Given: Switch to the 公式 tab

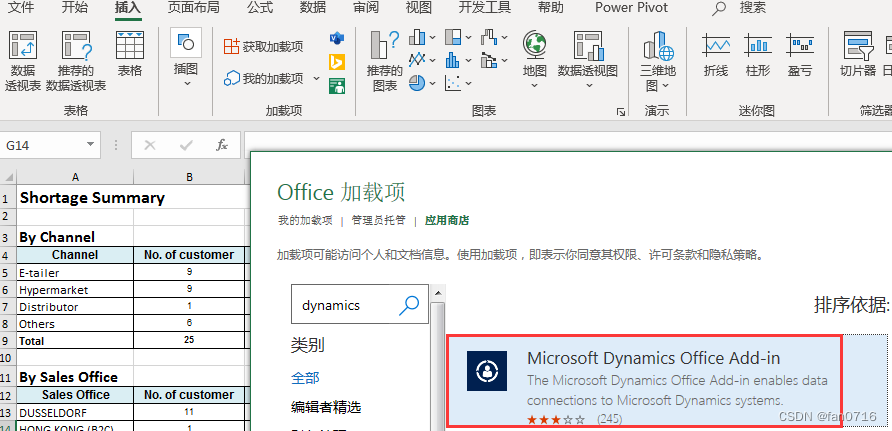Looking at the screenshot, I should [260, 8].
